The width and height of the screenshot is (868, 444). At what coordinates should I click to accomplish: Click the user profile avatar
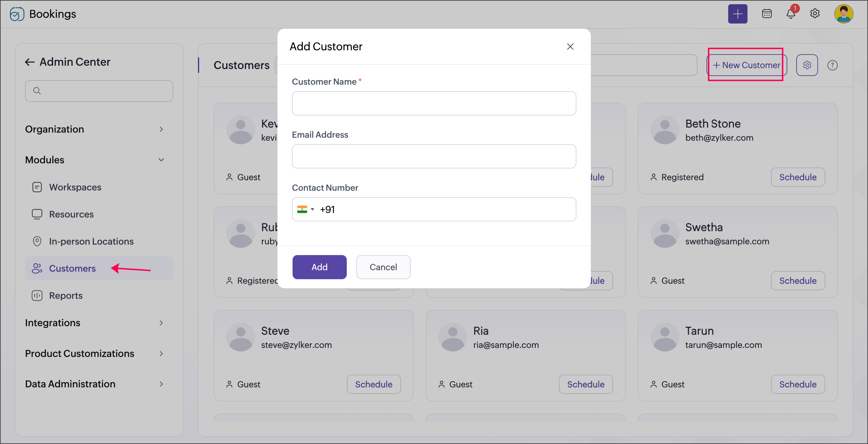[x=843, y=14]
